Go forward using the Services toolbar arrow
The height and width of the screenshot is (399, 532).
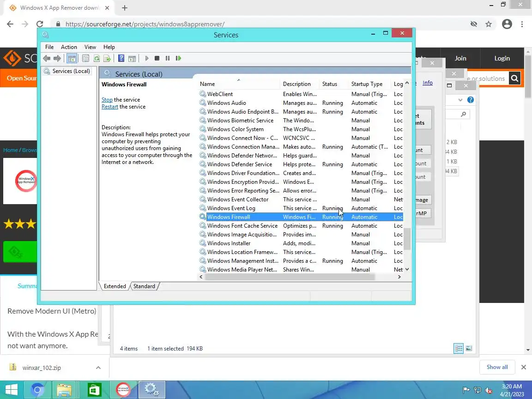pos(57,58)
